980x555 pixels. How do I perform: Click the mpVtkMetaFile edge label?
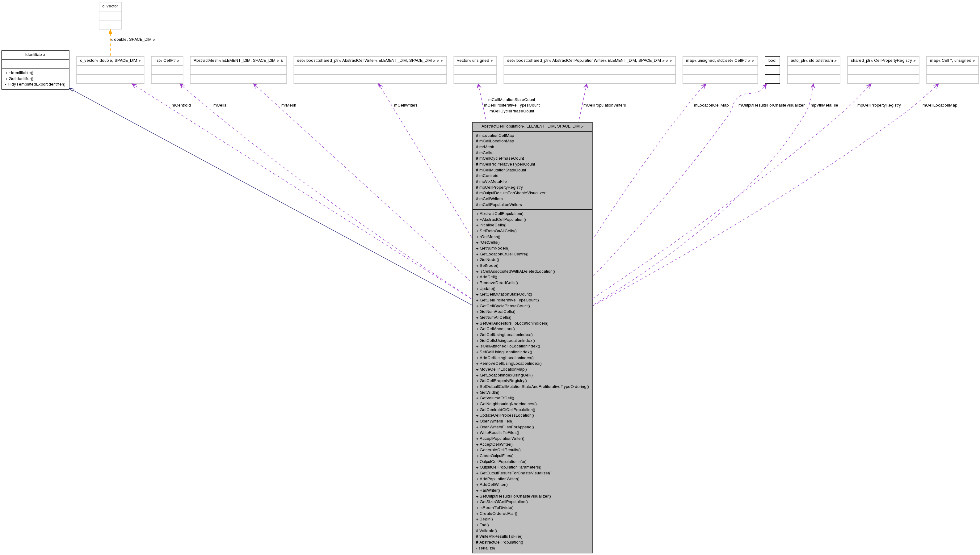click(x=824, y=105)
